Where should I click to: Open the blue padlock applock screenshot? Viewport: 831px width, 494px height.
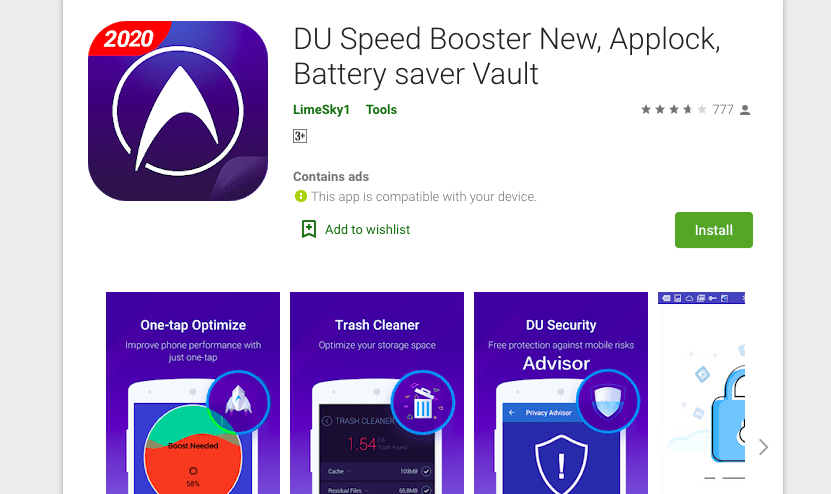point(701,393)
